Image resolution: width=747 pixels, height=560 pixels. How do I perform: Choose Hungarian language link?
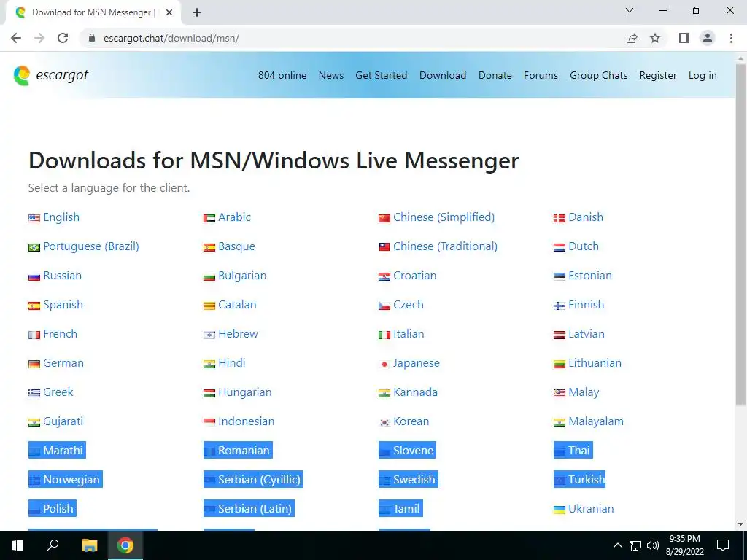point(244,392)
